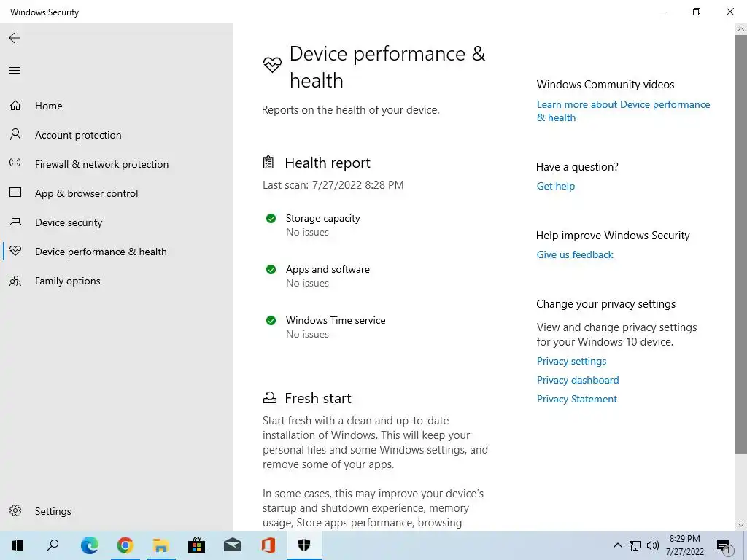
Task: Open Privacy Statement link
Action: pyautogui.click(x=576, y=399)
